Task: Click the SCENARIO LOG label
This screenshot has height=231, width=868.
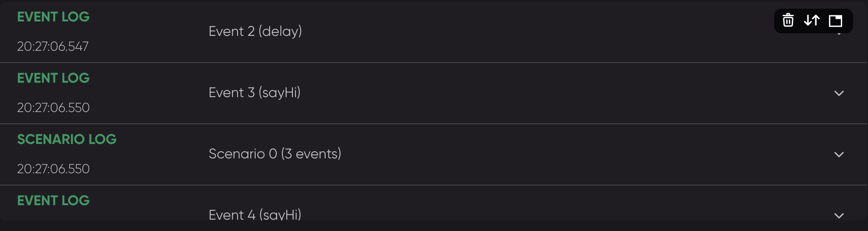Action: pyautogui.click(x=67, y=139)
